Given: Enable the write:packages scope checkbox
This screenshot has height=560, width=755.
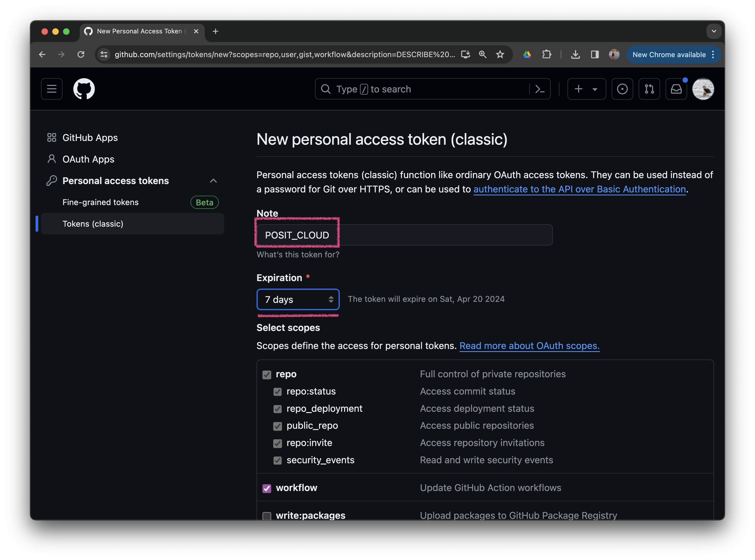Looking at the screenshot, I should (267, 516).
